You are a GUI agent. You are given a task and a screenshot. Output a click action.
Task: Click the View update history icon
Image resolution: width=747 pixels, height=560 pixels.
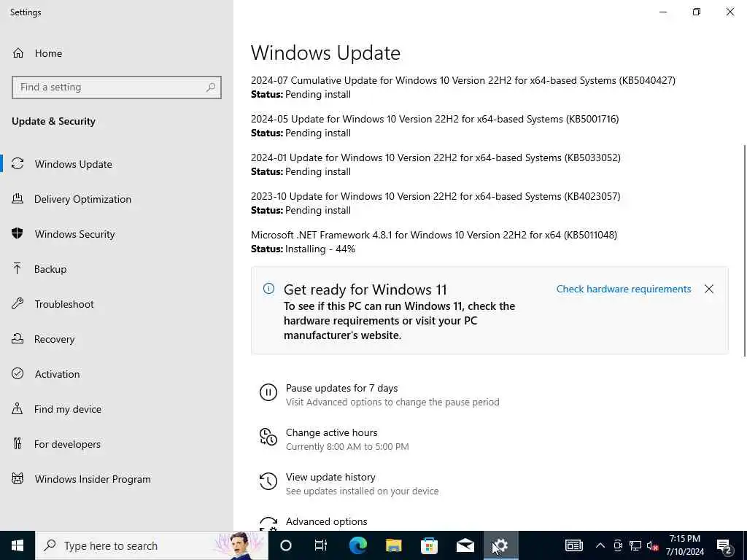tap(268, 481)
